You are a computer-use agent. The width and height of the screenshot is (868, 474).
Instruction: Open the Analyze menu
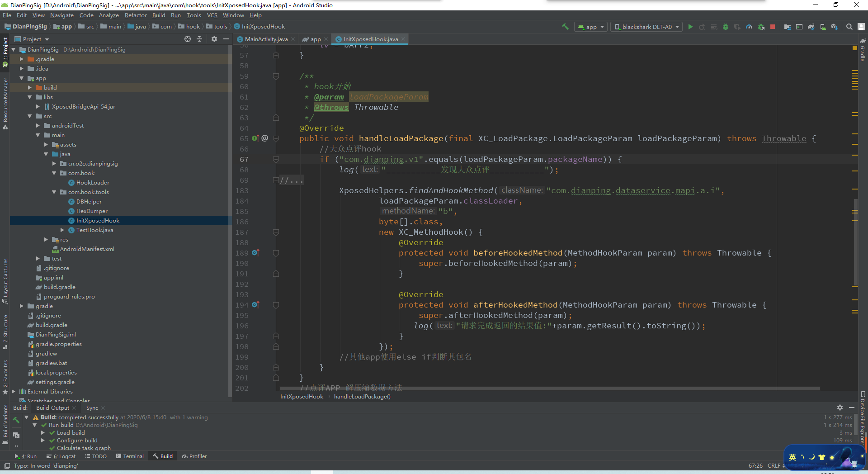pyautogui.click(x=108, y=15)
